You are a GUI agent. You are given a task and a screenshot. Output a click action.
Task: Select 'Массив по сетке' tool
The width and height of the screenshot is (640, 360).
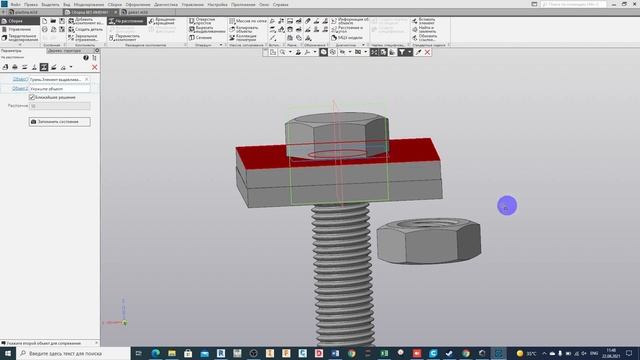click(247, 21)
